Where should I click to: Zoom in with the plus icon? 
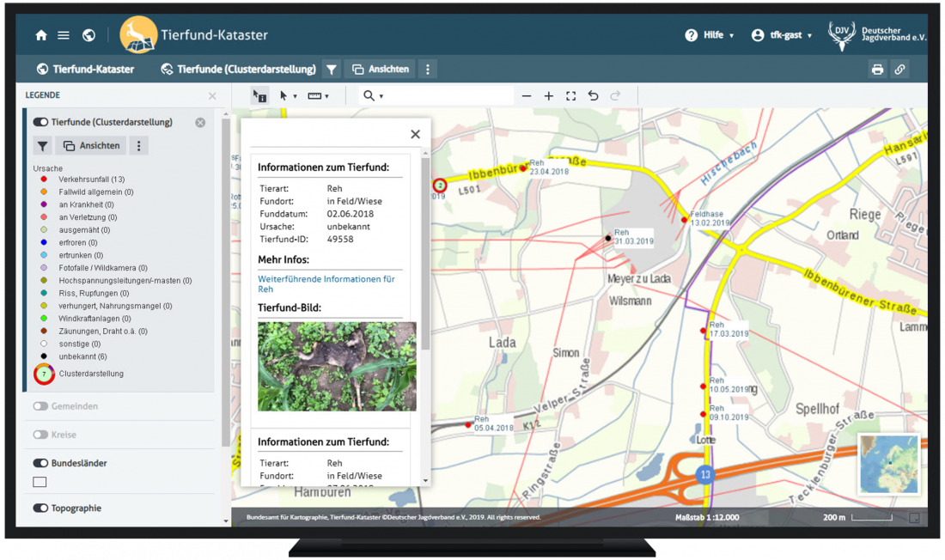[x=549, y=96]
